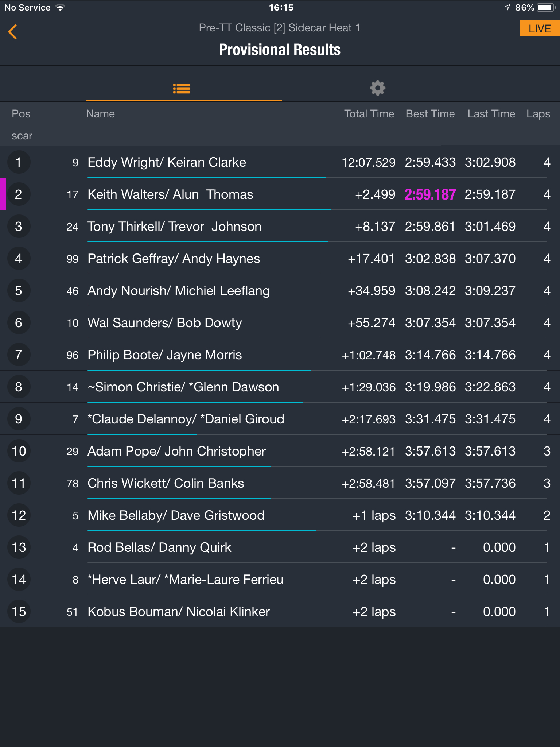Viewport: 560px width, 747px height.
Task: Click the Name column header
Action: (100, 114)
